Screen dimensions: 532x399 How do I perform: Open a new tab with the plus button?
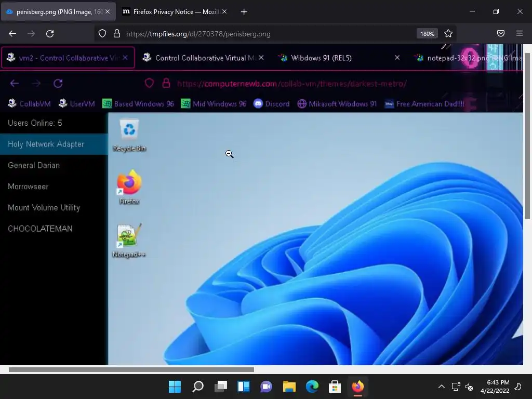pos(244,12)
